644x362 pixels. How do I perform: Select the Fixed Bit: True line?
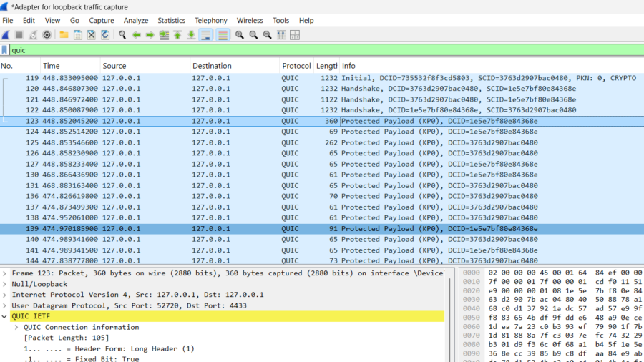click(x=82, y=358)
